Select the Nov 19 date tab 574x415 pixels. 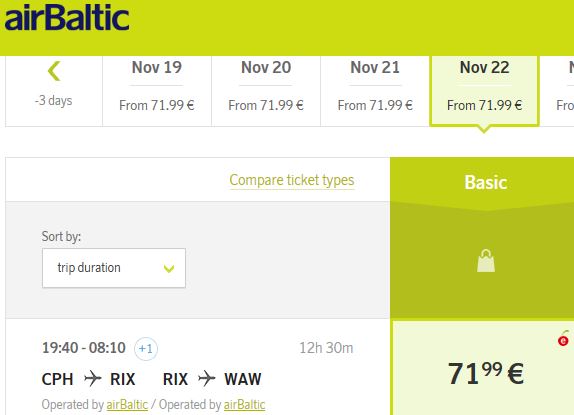click(157, 90)
